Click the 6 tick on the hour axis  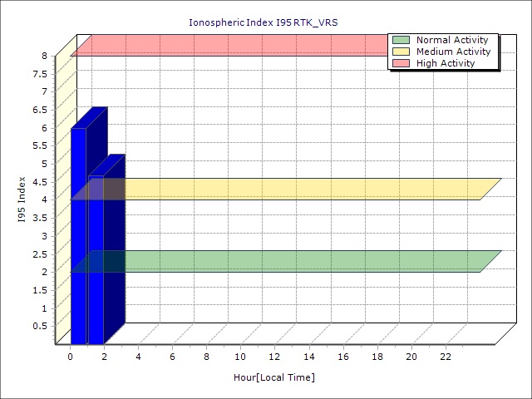pos(172,357)
